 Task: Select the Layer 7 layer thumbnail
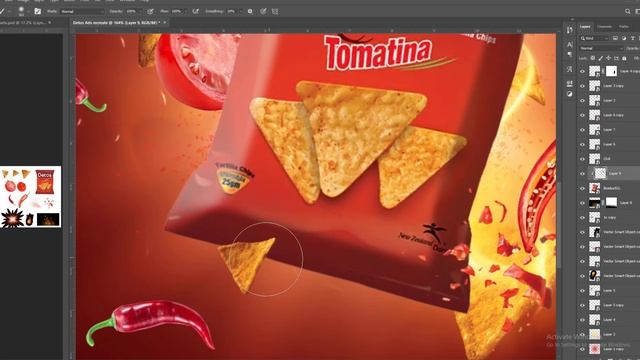pyautogui.click(x=595, y=130)
